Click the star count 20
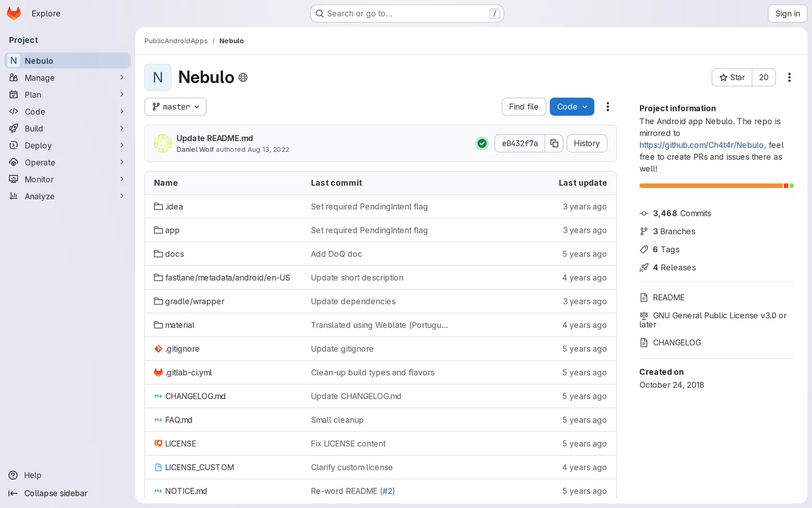This screenshot has width=812, height=508. (764, 77)
